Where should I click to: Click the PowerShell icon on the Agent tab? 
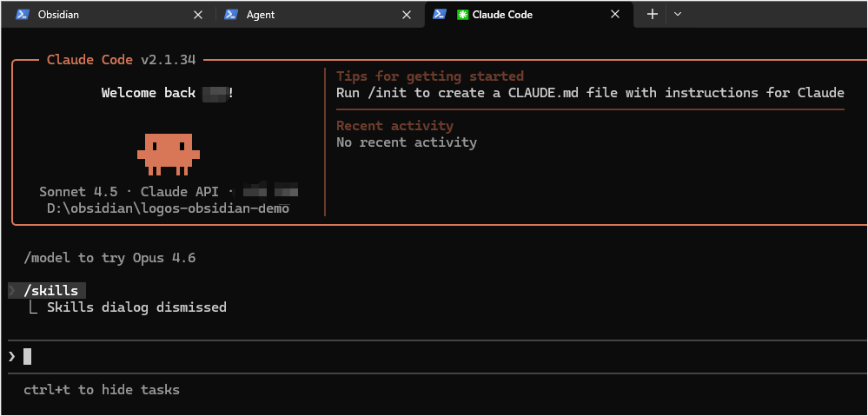pyautogui.click(x=231, y=15)
